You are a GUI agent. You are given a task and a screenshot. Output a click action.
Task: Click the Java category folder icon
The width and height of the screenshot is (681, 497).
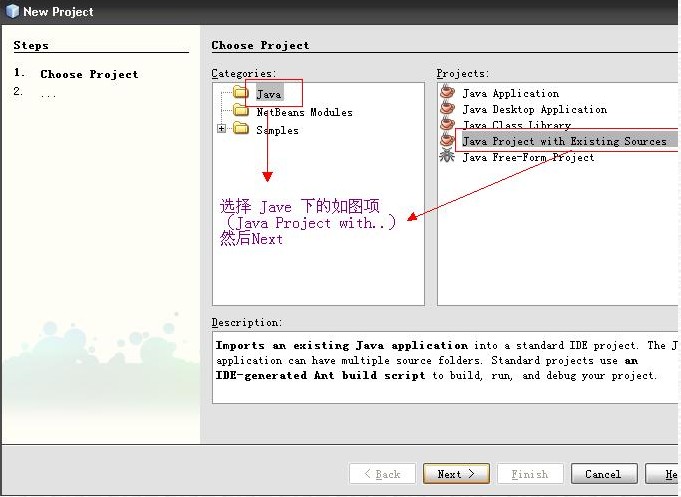[x=241, y=92]
